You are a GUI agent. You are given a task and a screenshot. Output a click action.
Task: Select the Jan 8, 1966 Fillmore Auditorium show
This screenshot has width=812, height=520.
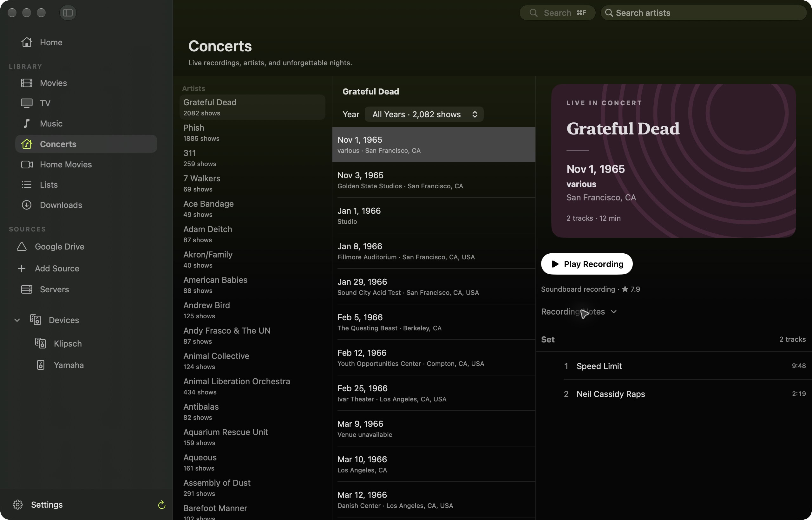(434, 251)
